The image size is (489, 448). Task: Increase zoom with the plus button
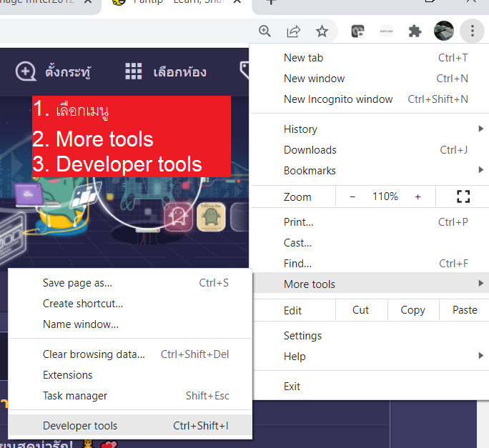418,196
